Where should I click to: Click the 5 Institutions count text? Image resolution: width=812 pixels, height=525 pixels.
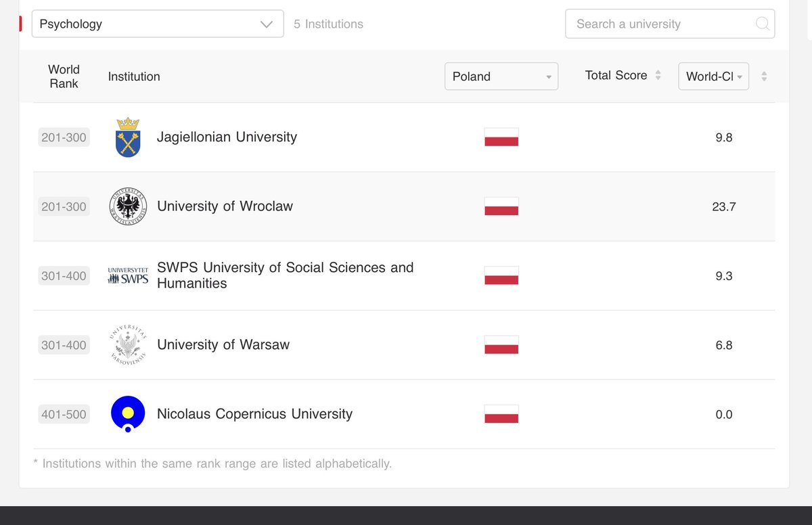tap(328, 24)
